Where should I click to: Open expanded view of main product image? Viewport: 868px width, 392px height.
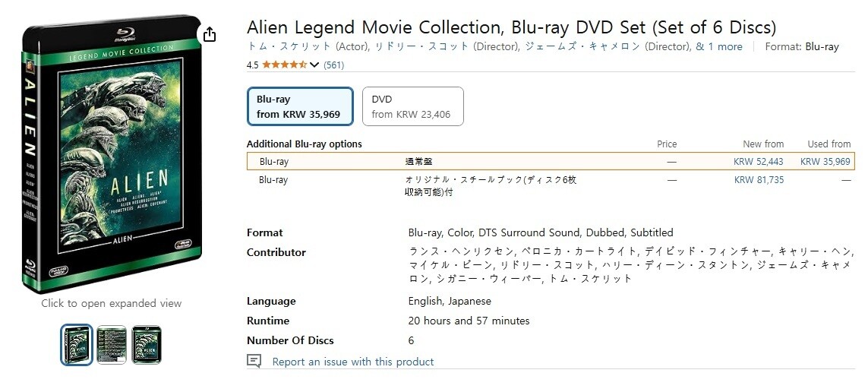(111, 156)
